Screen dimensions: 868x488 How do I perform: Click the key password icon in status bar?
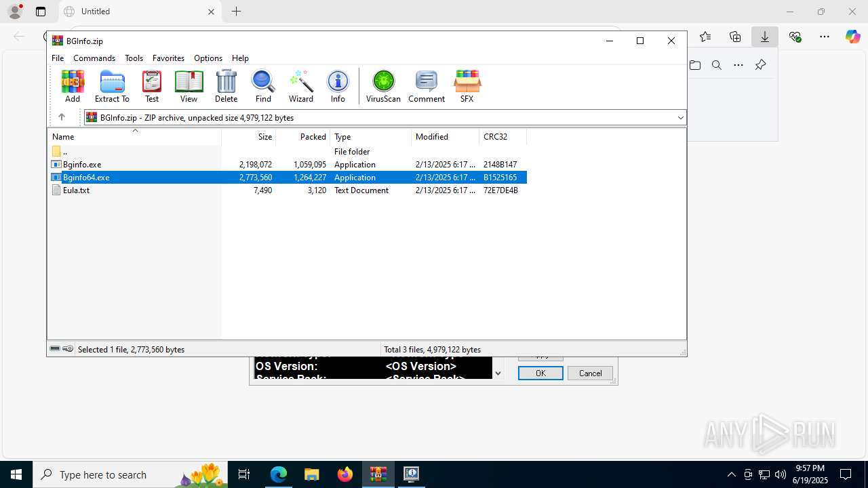tap(68, 349)
